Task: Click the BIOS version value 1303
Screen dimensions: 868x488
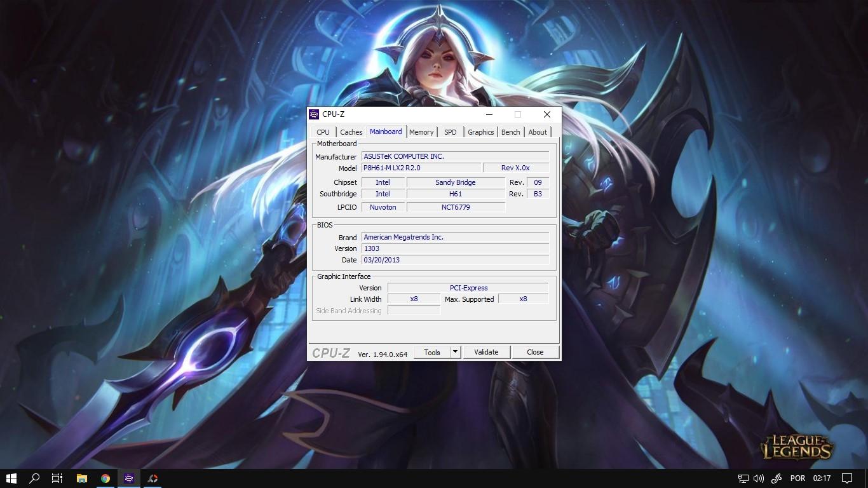Action: 455,248
